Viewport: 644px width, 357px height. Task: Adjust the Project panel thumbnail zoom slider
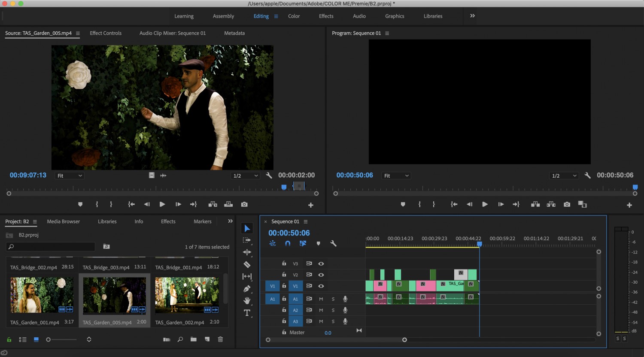point(62,339)
